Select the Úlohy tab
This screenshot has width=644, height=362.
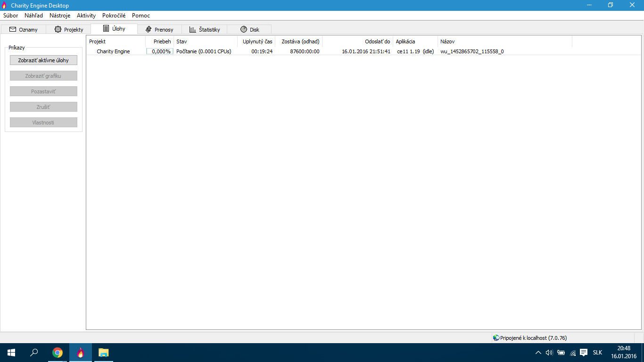coord(114,29)
